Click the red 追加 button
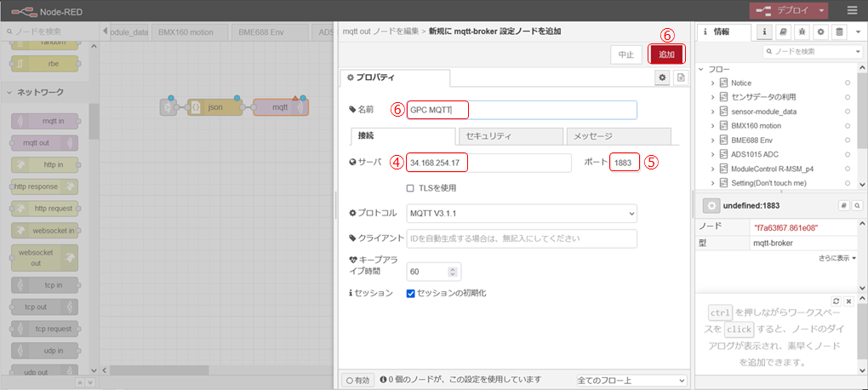This screenshot has width=868, height=390. click(x=666, y=54)
